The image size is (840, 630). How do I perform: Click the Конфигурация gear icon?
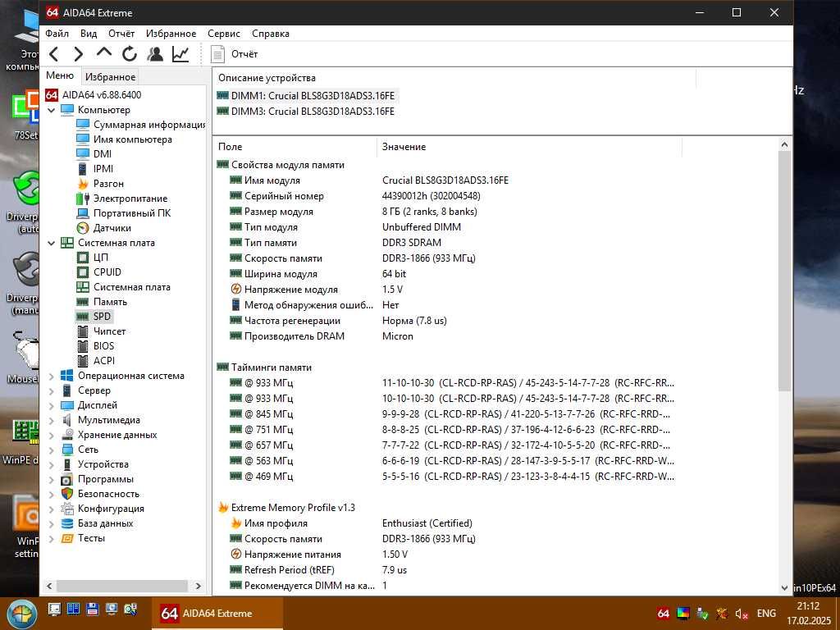click(x=67, y=509)
